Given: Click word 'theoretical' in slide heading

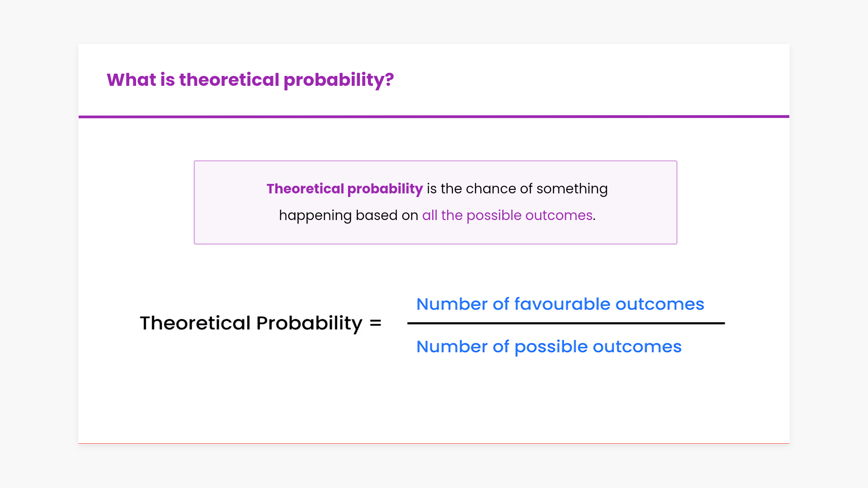Looking at the screenshot, I should point(229,80).
